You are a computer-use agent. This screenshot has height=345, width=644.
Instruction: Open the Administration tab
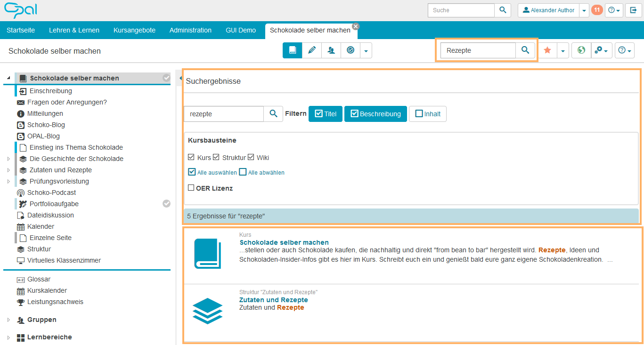(190, 30)
